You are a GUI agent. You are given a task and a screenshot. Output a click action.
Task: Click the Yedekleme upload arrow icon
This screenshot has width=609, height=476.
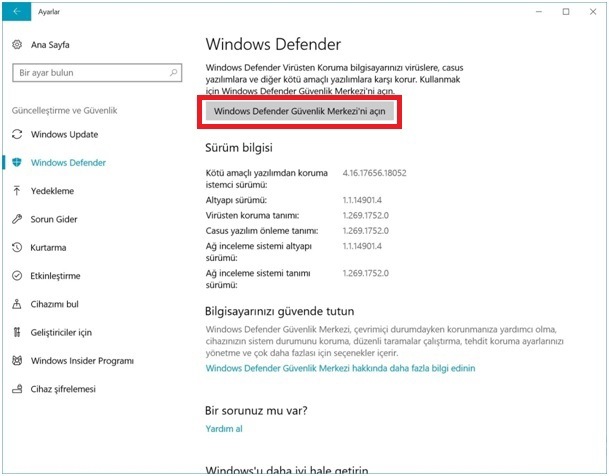point(17,191)
